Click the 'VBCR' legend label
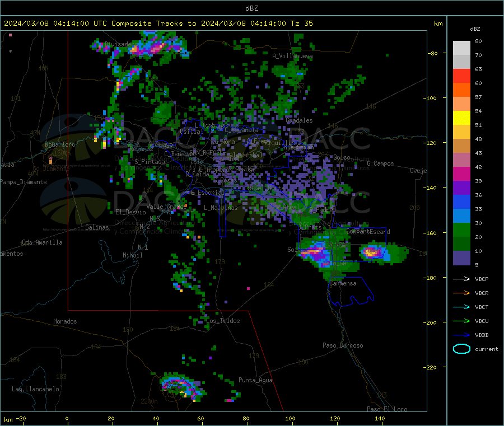 click(482, 293)
